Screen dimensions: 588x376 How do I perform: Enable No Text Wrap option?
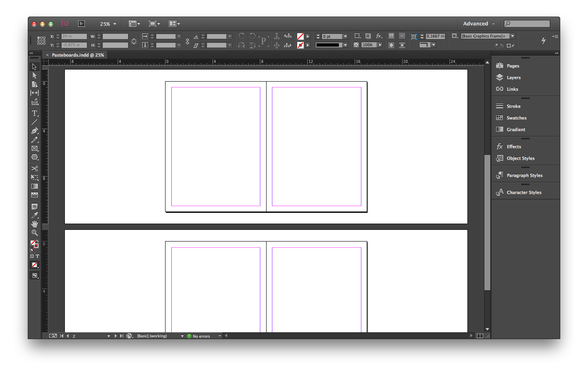tap(391, 36)
